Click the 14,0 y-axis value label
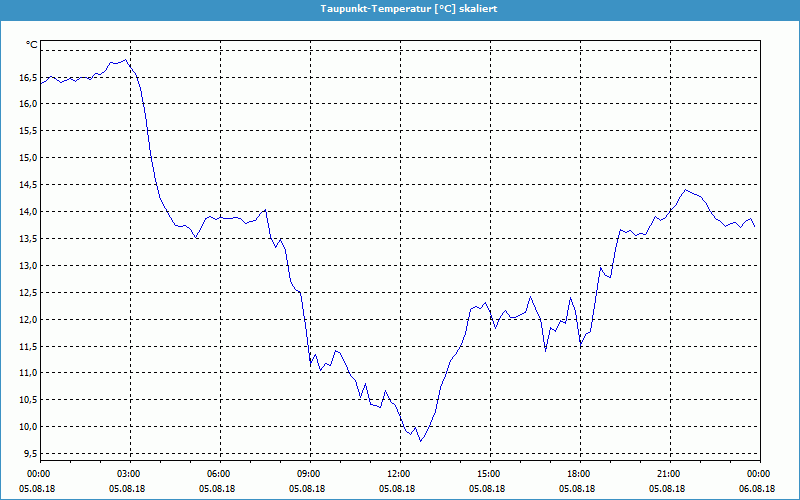Image resolution: width=800 pixels, height=500 pixels. click(26, 211)
